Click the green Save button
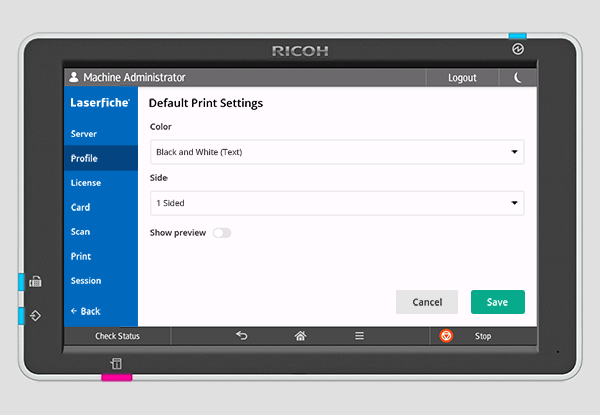The image size is (600, 415). click(x=497, y=302)
